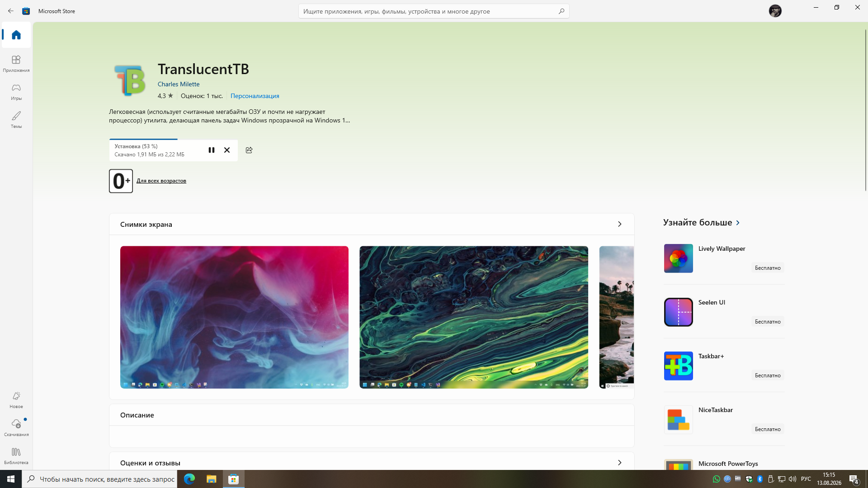The image size is (868, 488).
Task: Open the NiceTaskbar app icon
Action: 678,420
